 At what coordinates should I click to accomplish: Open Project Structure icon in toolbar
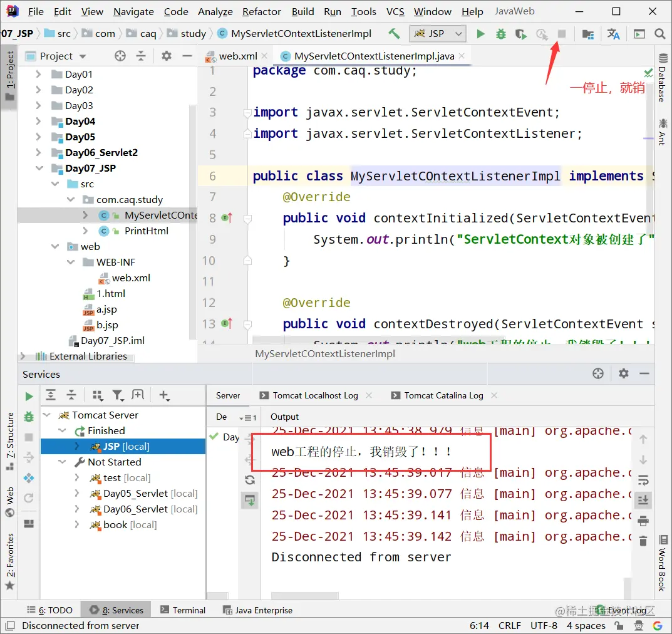pos(588,34)
